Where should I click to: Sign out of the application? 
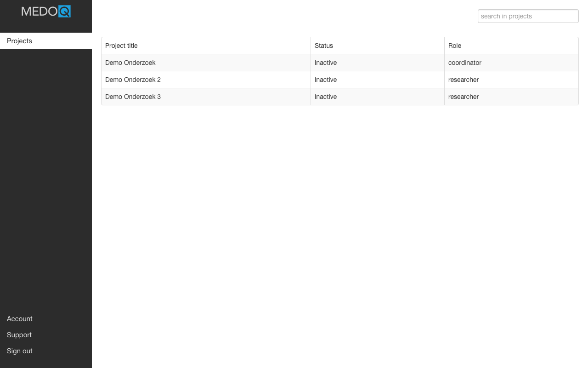click(20, 351)
